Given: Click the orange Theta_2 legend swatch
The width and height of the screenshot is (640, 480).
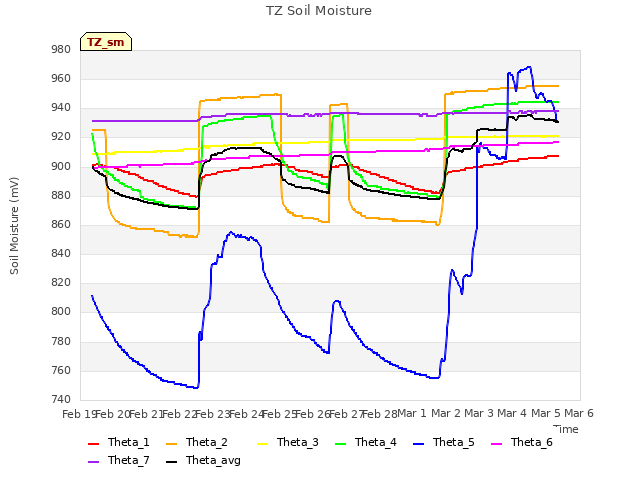Looking at the screenshot, I should (x=171, y=443).
